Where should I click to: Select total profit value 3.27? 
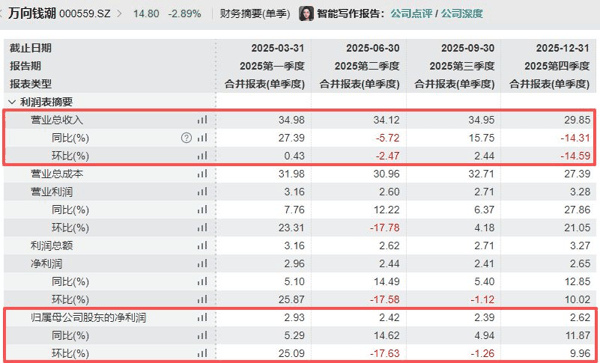tap(580, 246)
